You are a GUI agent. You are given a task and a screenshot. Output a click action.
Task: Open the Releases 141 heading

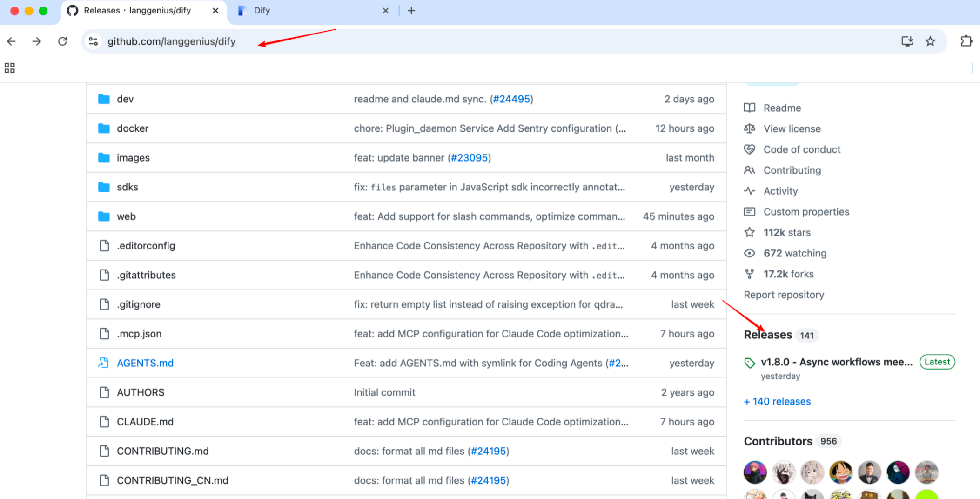(x=781, y=335)
